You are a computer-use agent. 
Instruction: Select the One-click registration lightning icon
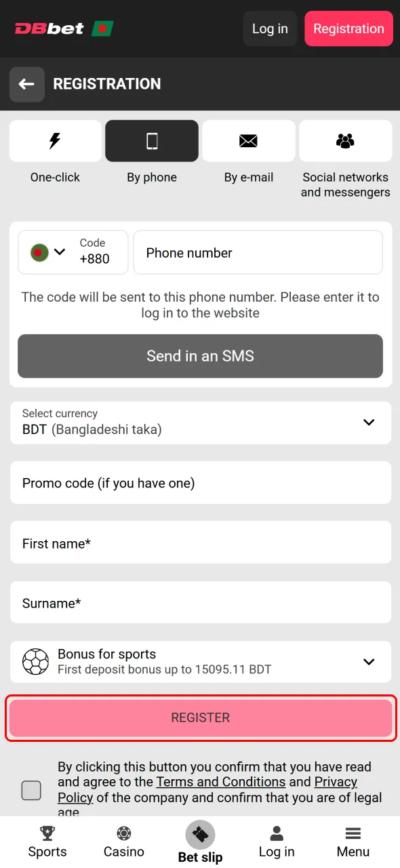(x=55, y=140)
